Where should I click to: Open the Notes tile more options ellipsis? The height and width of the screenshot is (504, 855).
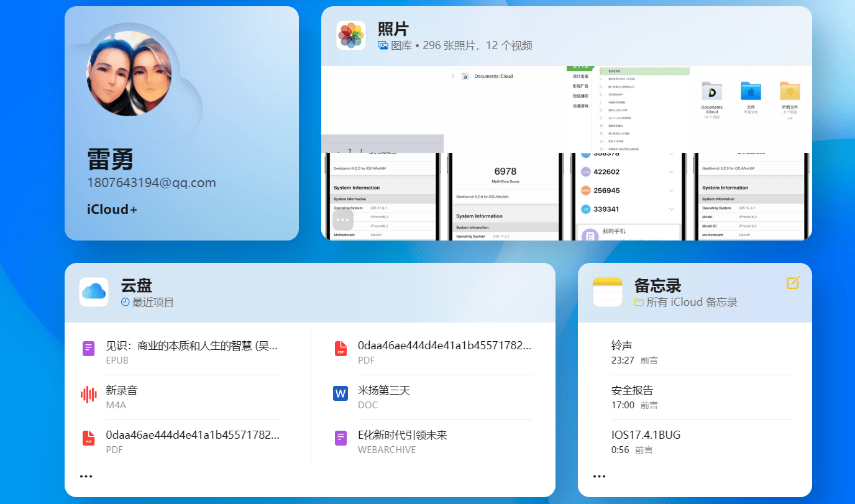pos(599,477)
